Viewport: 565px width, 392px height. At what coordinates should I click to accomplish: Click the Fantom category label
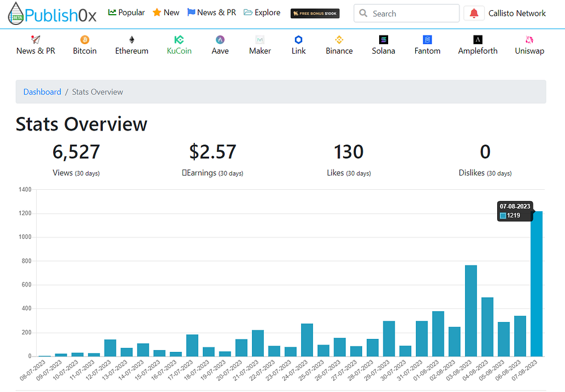(x=427, y=51)
